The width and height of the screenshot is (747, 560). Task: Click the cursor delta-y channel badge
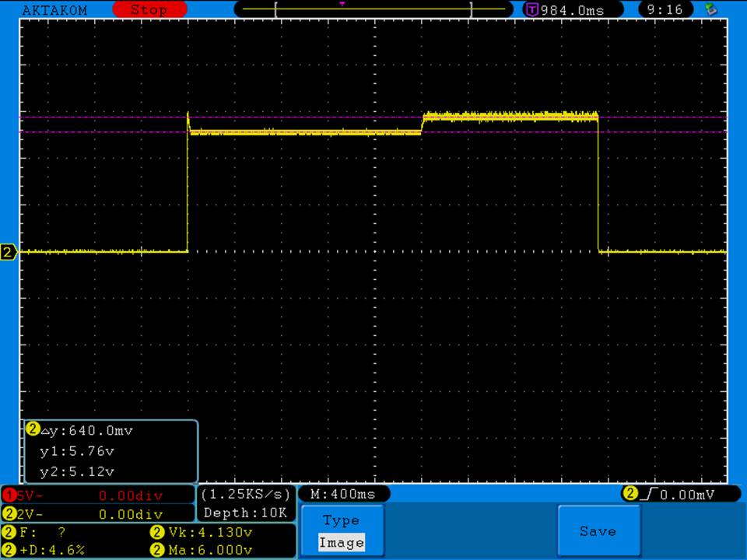tap(33, 429)
